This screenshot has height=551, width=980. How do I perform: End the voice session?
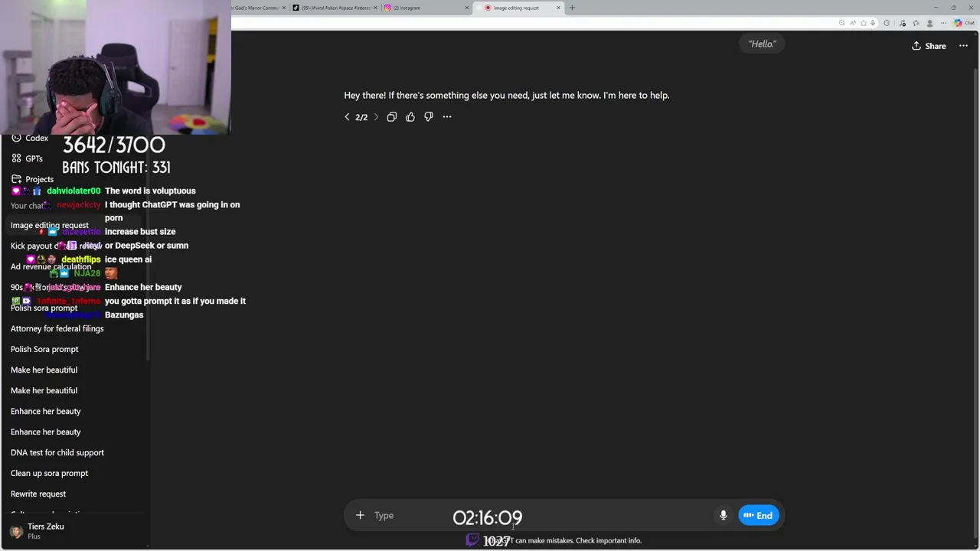tap(758, 515)
